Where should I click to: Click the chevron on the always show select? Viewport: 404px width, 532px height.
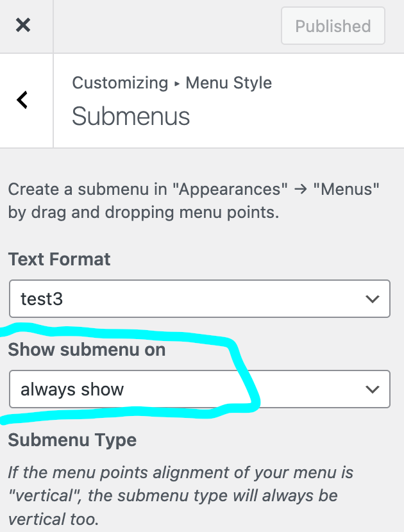click(371, 389)
